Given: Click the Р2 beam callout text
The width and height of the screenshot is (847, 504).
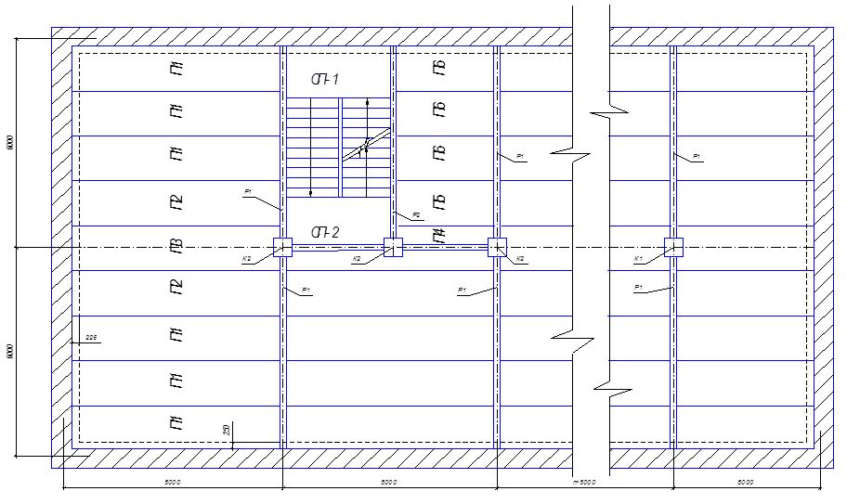Looking at the screenshot, I should (416, 215).
